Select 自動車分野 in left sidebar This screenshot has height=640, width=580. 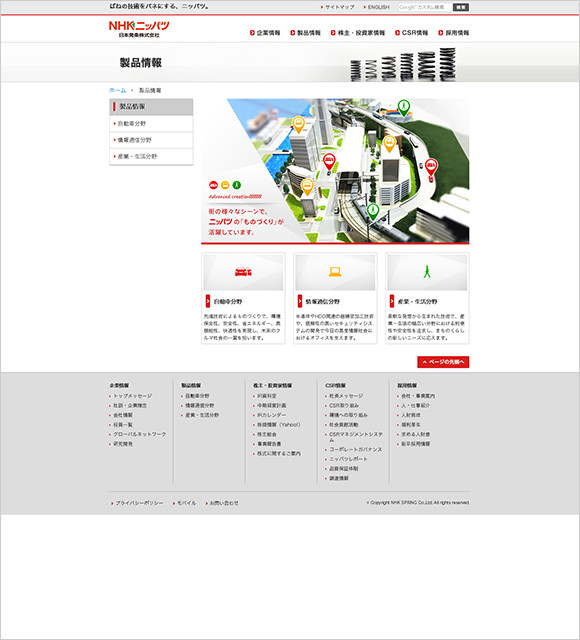[151, 124]
